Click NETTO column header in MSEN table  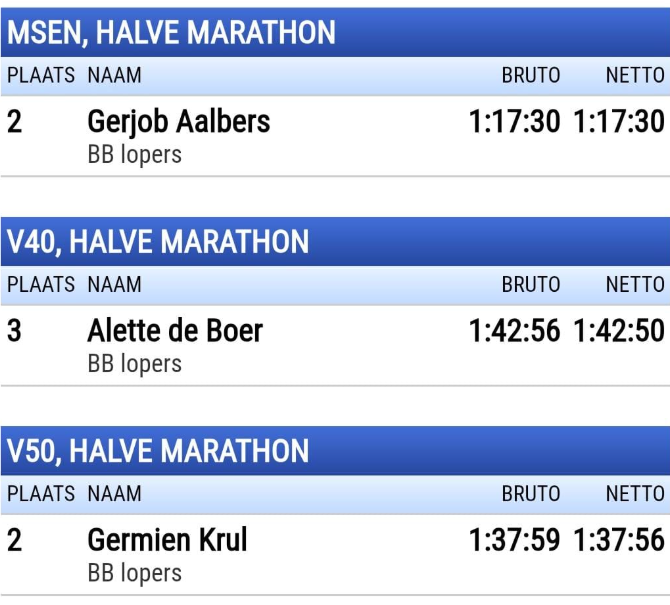click(635, 76)
